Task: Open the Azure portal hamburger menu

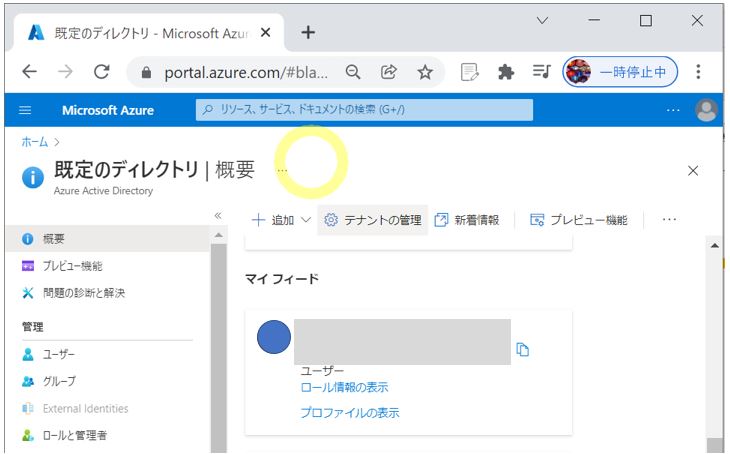Action: (x=25, y=110)
